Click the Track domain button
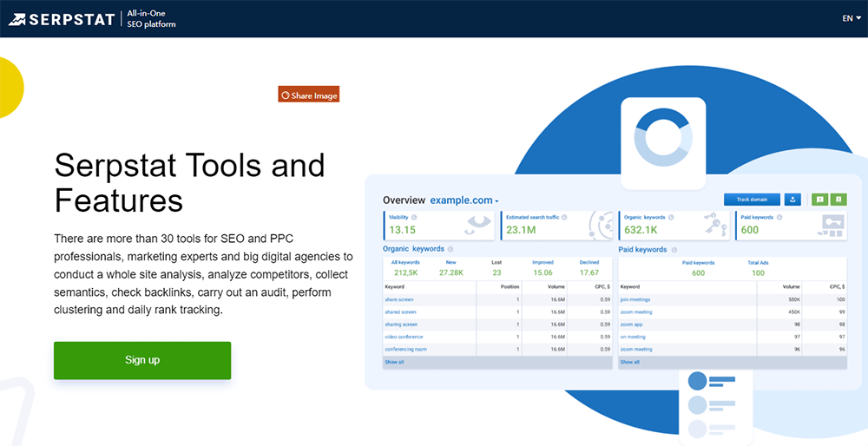Image resolution: width=868 pixels, height=446 pixels. [752, 200]
